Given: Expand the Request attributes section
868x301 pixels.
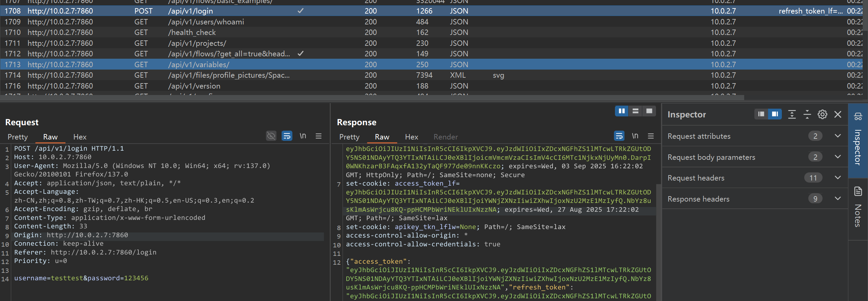Looking at the screenshot, I should pos(837,136).
